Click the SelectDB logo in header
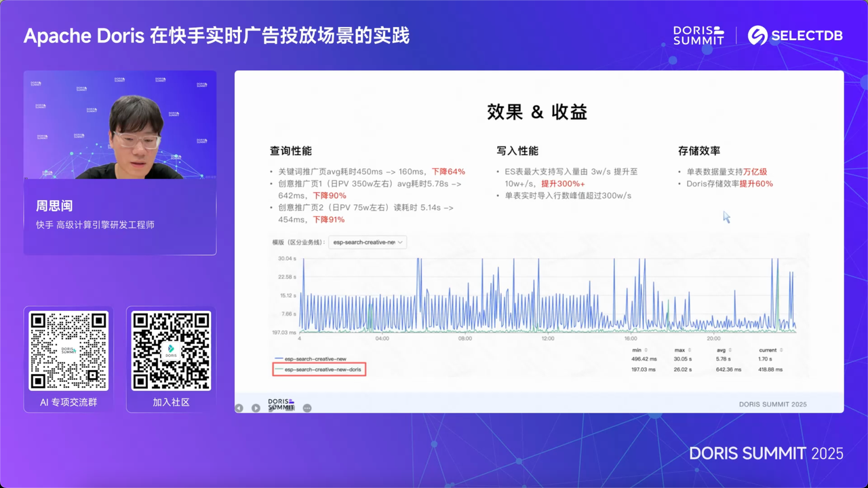Viewport: 868px width, 488px height. point(795,36)
